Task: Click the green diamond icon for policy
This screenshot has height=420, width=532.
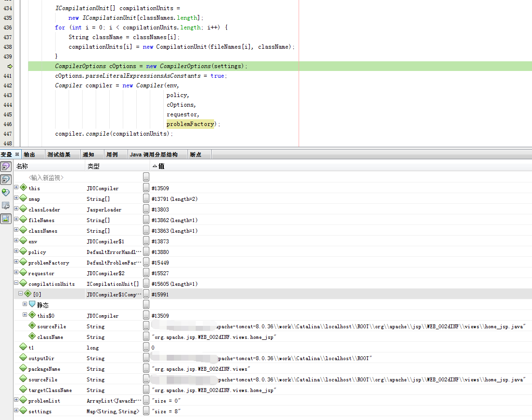Action: tap(23, 251)
